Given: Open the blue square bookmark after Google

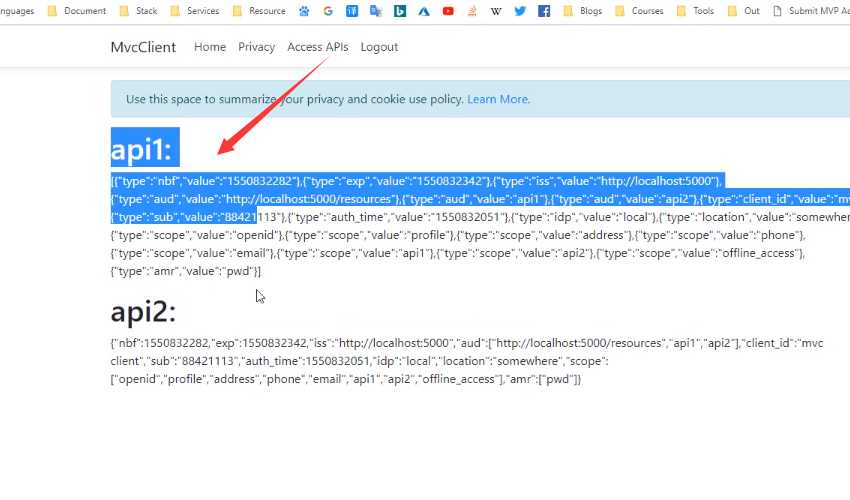Looking at the screenshot, I should coord(352,11).
